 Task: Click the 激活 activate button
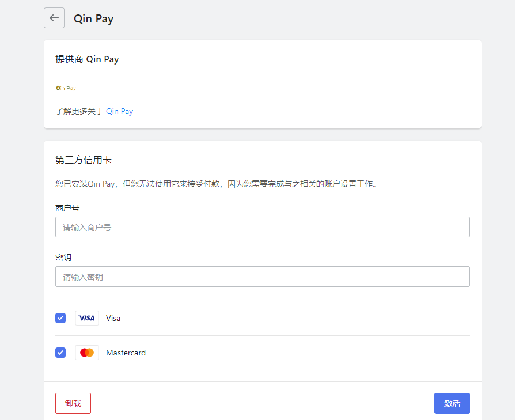pyautogui.click(x=452, y=403)
